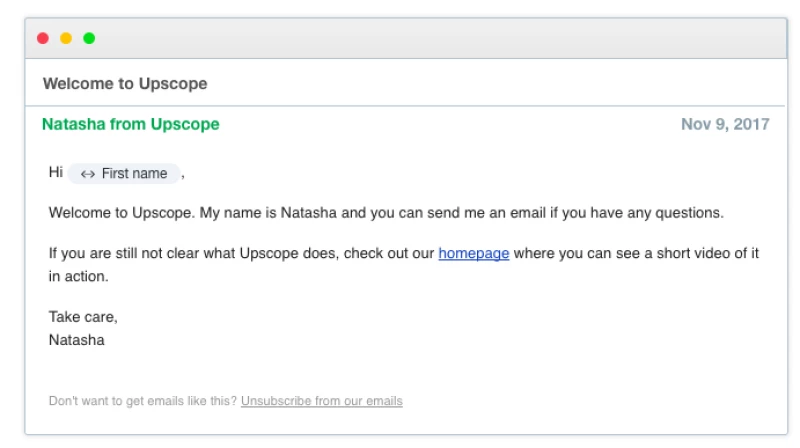
Task: Click Unsubscribe from our emails link
Action: tap(322, 401)
